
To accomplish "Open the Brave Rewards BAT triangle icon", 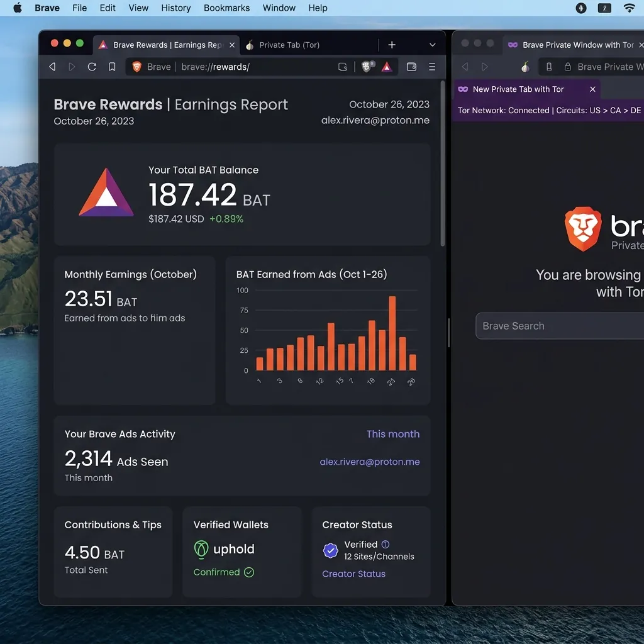I will point(387,67).
